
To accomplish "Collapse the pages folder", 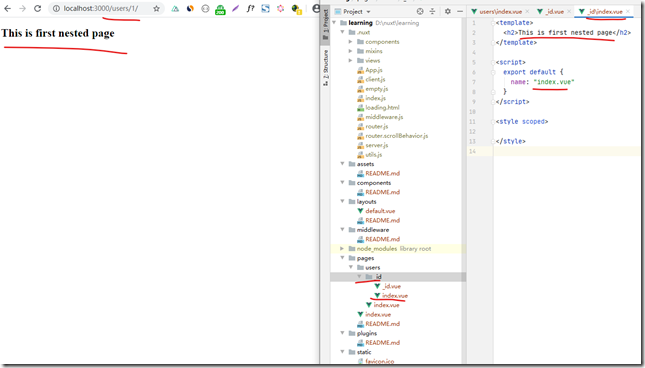I will tap(342, 258).
